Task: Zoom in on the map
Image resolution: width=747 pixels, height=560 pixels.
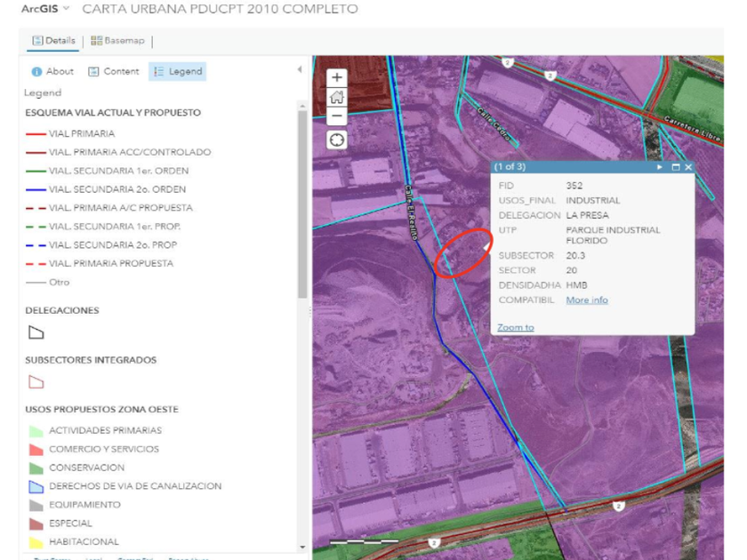Action: click(x=337, y=78)
